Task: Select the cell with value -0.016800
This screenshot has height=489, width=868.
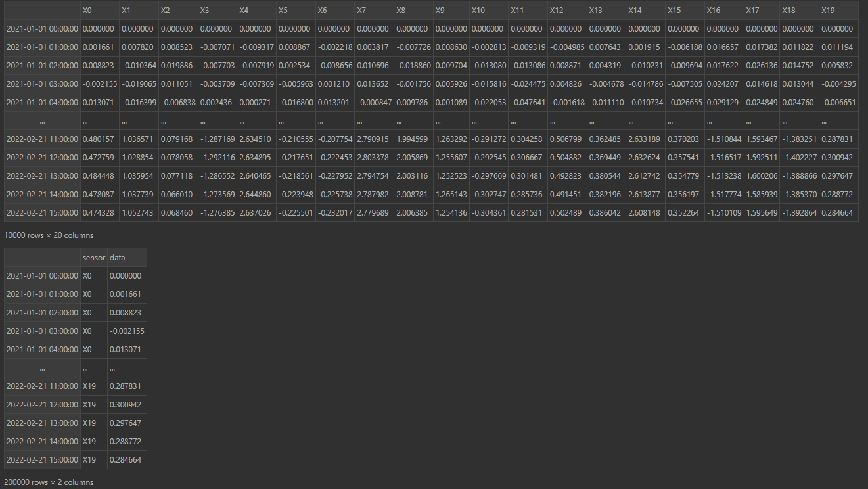Action: tap(296, 103)
